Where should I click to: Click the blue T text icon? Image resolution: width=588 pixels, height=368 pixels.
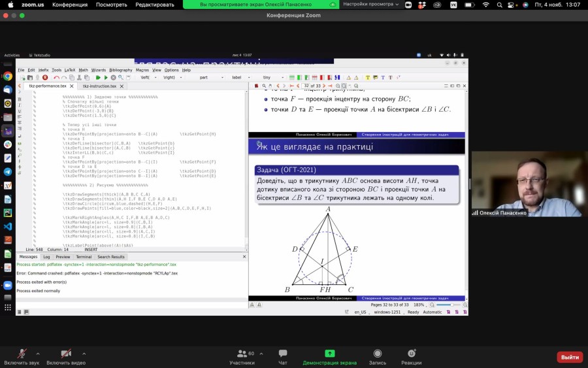(x=383, y=78)
